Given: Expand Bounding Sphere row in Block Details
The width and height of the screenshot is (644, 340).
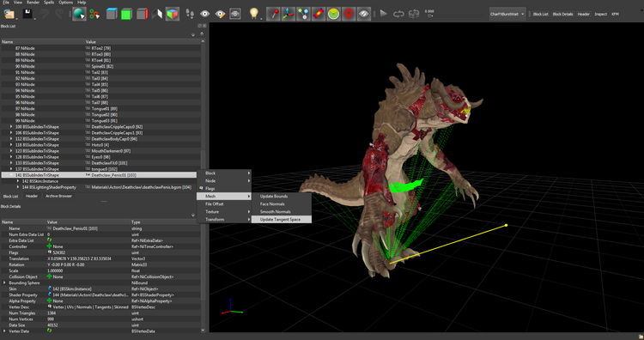Looking at the screenshot, I should pyautogui.click(x=4, y=283).
